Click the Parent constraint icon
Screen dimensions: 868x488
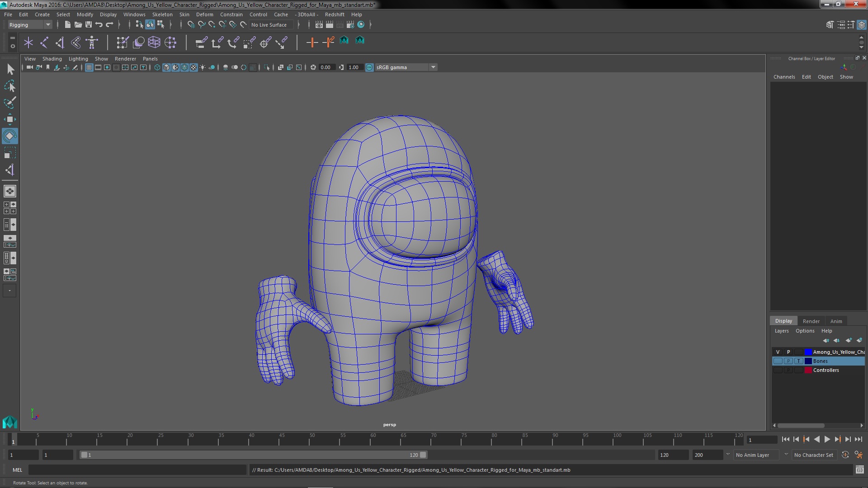(202, 42)
